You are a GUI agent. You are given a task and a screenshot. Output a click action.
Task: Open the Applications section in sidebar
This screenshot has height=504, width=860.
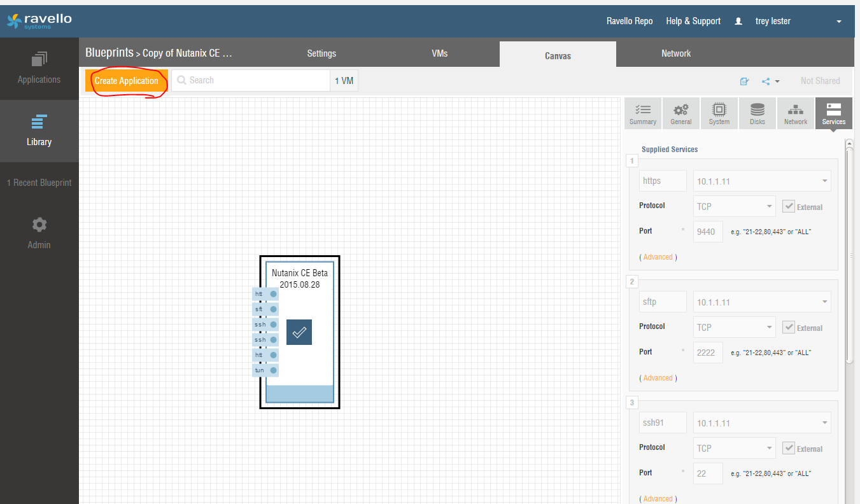39,68
